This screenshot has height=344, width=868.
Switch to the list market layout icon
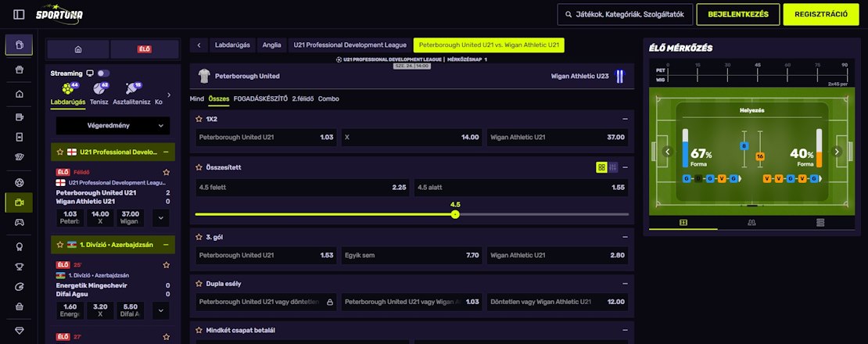(613, 167)
